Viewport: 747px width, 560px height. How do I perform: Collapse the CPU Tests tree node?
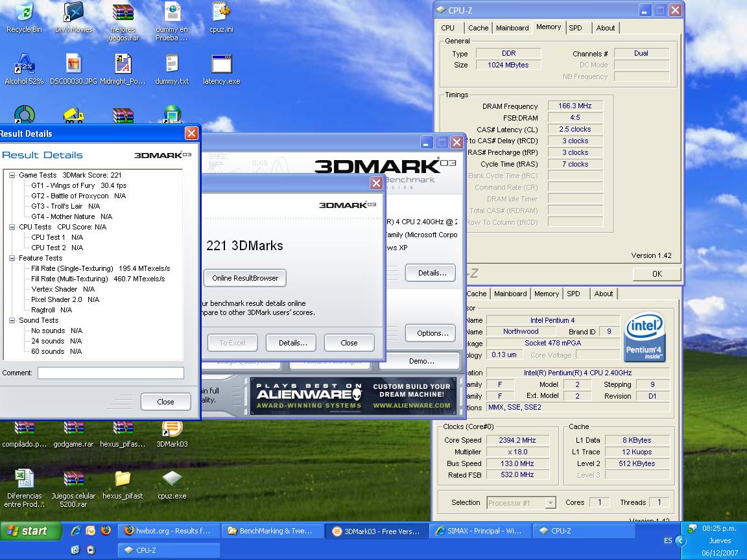pyautogui.click(x=12, y=227)
